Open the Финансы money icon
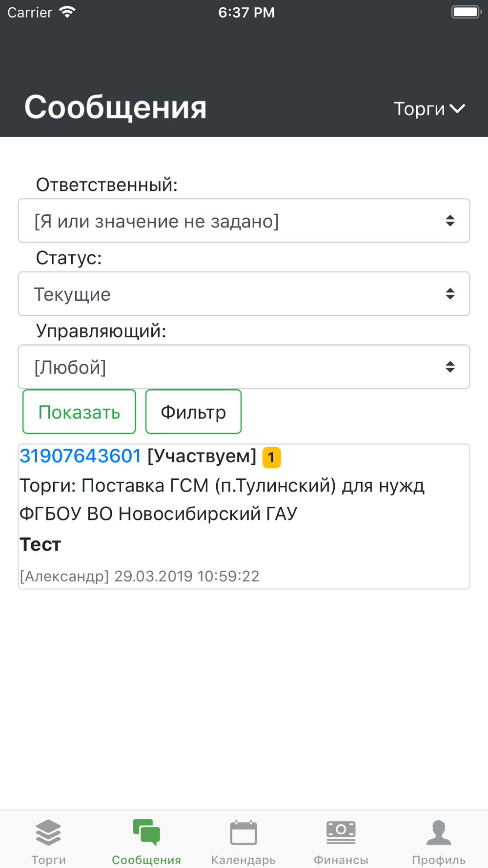The image size is (488, 868). pos(341,832)
